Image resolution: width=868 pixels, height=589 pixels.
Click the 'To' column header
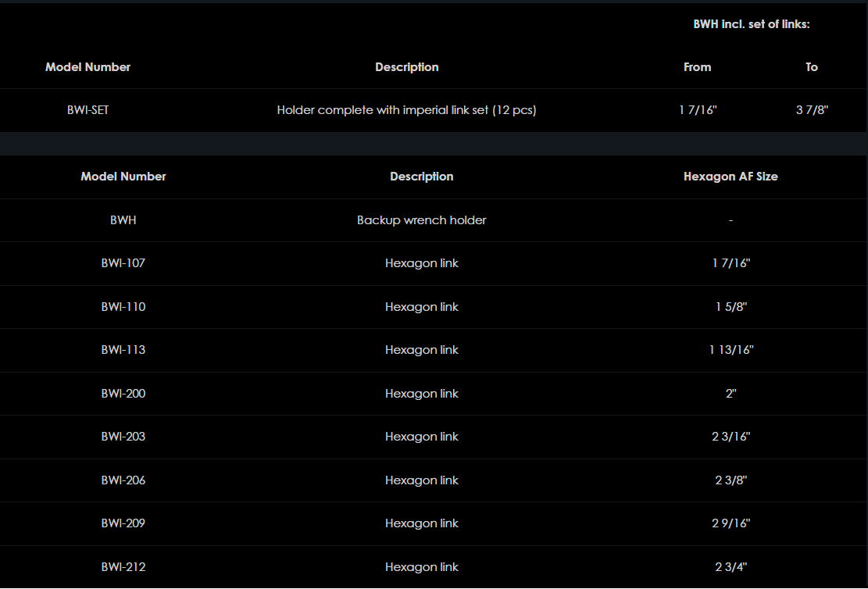(x=812, y=67)
